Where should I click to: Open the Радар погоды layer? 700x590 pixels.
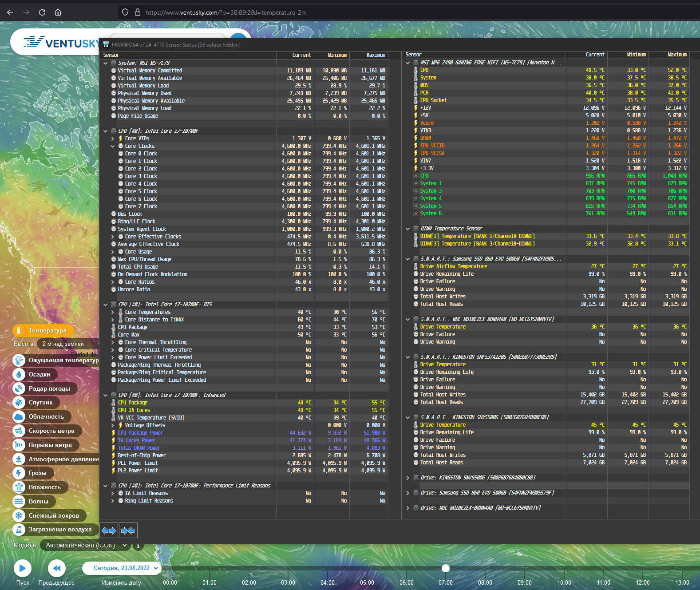click(x=44, y=388)
